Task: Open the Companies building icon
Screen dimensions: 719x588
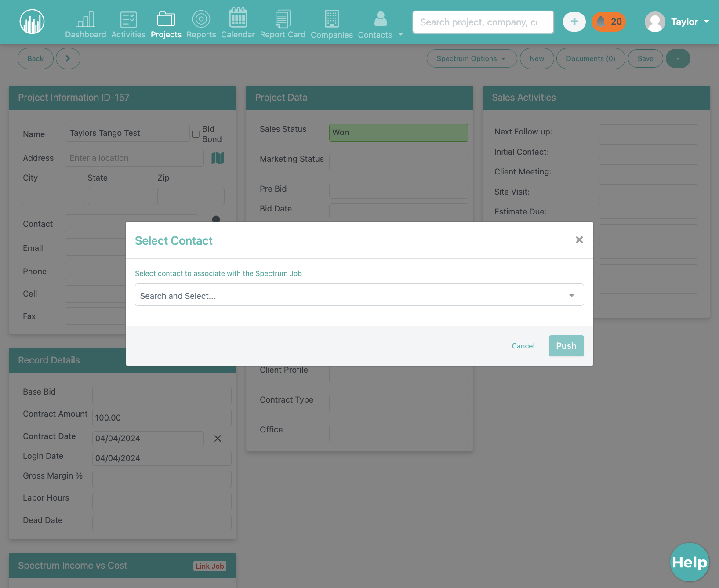Action: 332,19
